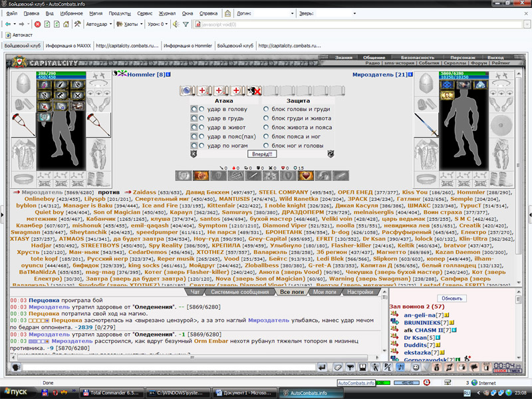Image resolution: width=532 pixels, height=399 pixels.
Task: Click the building icon next to Логин
Action: click(x=227, y=13)
